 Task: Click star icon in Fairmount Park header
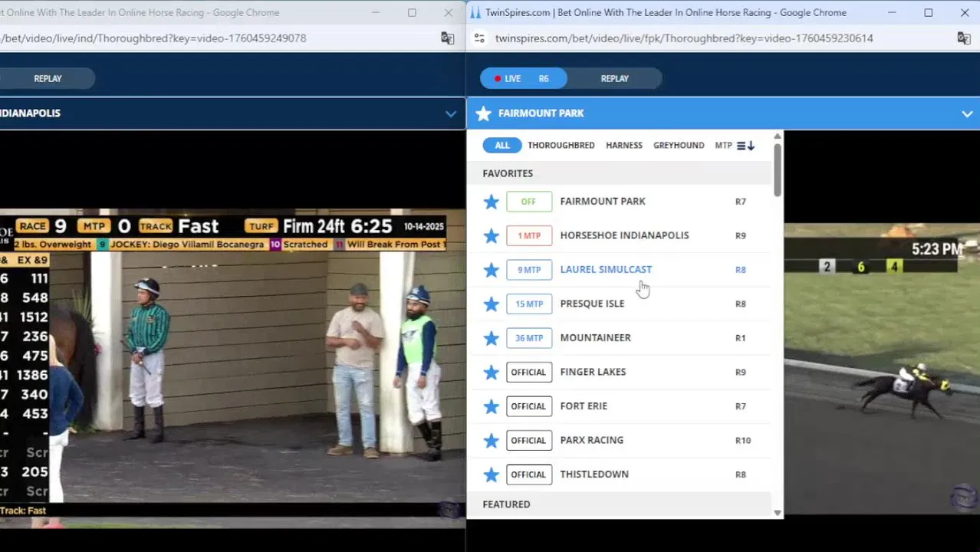(x=483, y=113)
